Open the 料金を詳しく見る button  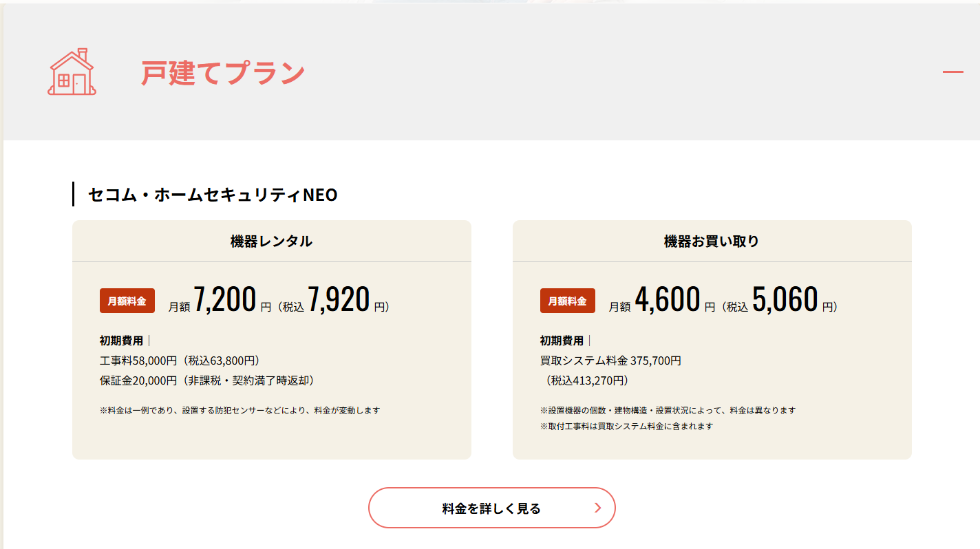point(491,508)
